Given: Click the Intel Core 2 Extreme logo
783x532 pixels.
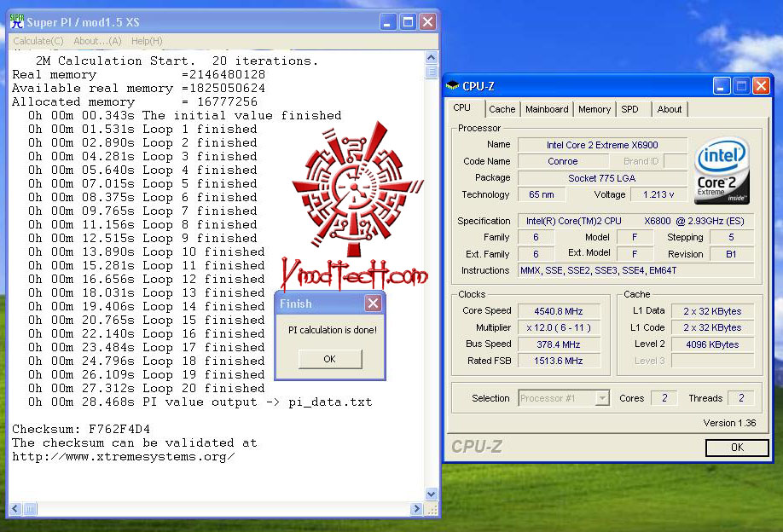Looking at the screenshot, I should tap(722, 171).
